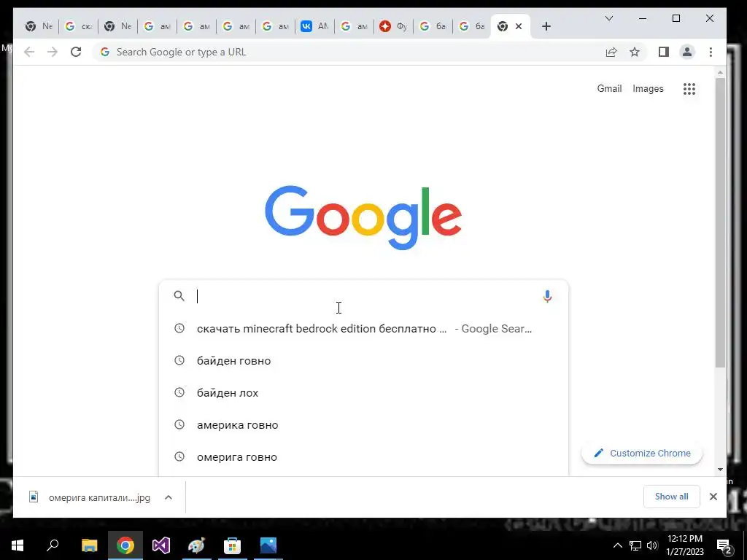Open a new tab with the plus button
Screen dimensions: 747x560
point(546,27)
